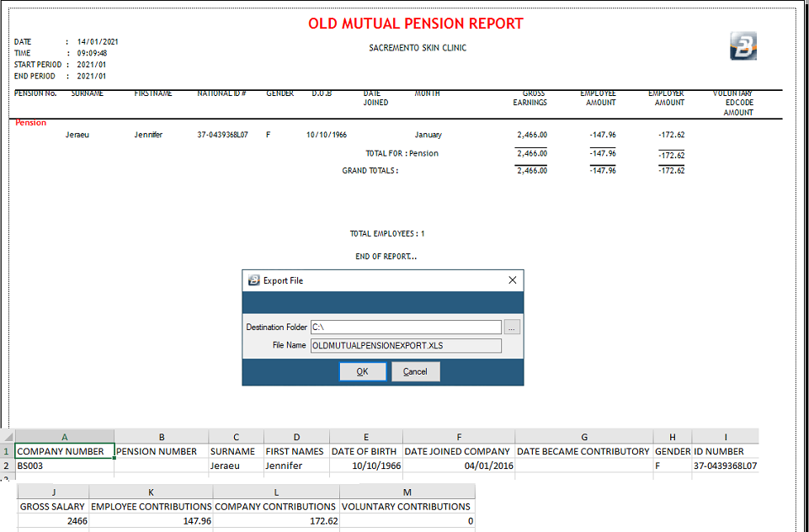Click the VOLUNTARY CONTRIBUTIONS cell

407,507
